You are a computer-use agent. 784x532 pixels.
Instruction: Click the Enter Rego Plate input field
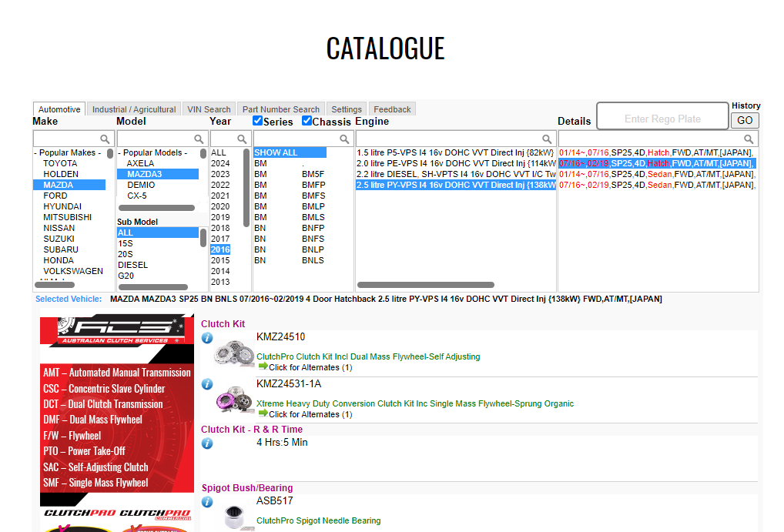coord(662,119)
